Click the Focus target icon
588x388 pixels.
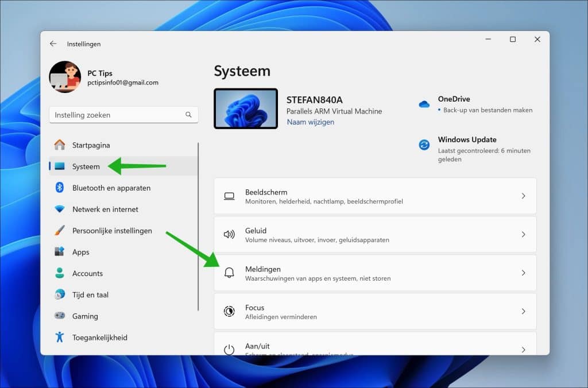point(229,311)
